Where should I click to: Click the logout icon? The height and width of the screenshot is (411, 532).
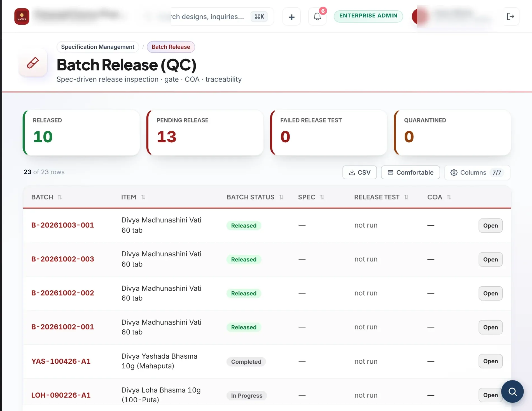pos(510,17)
